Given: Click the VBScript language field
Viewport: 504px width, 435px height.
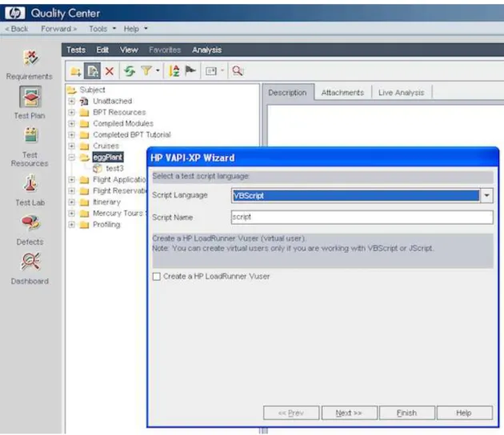Looking at the screenshot, I should 356,195.
